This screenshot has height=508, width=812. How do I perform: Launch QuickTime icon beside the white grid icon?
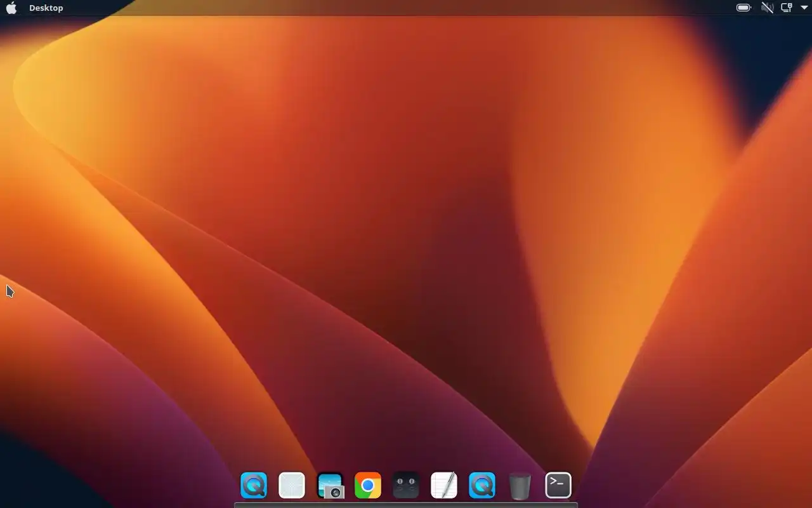tap(254, 486)
